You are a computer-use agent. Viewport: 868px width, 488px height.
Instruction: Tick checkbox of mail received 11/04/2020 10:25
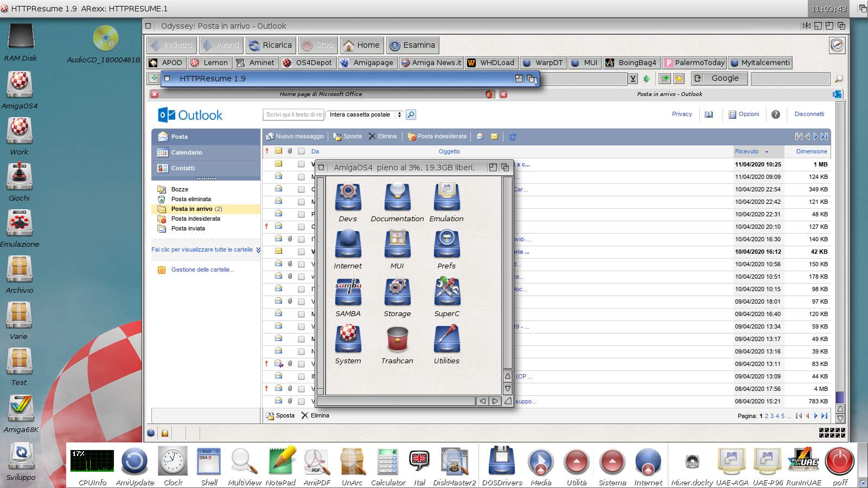[x=301, y=164]
